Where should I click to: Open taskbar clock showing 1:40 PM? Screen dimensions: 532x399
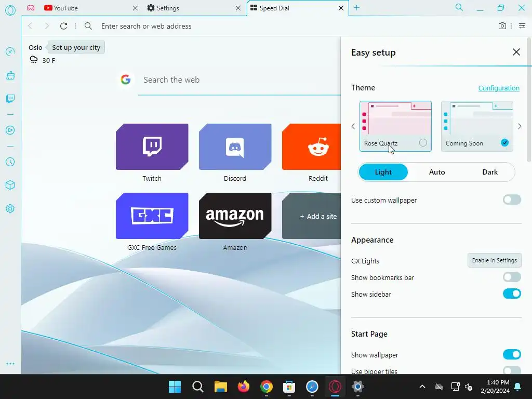[x=495, y=387]
